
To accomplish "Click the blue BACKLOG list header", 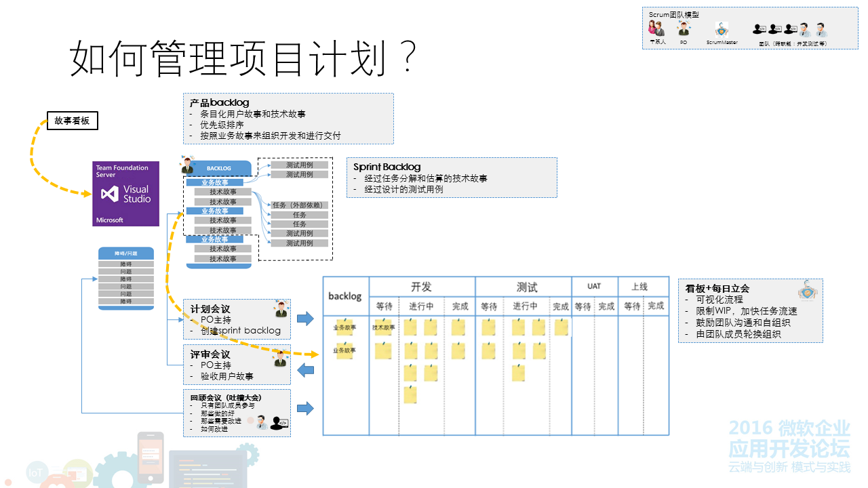I will (219, 168).
